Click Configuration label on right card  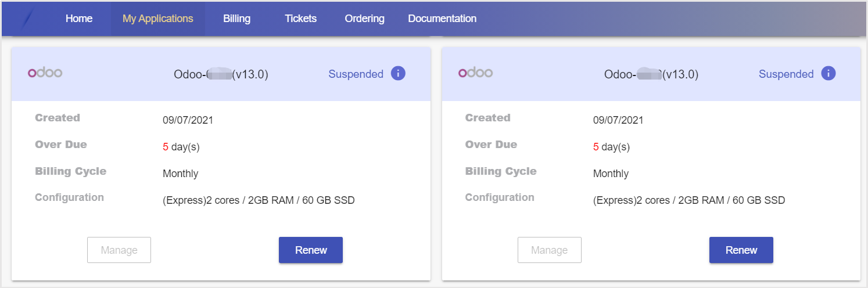(x=500, y=197)
